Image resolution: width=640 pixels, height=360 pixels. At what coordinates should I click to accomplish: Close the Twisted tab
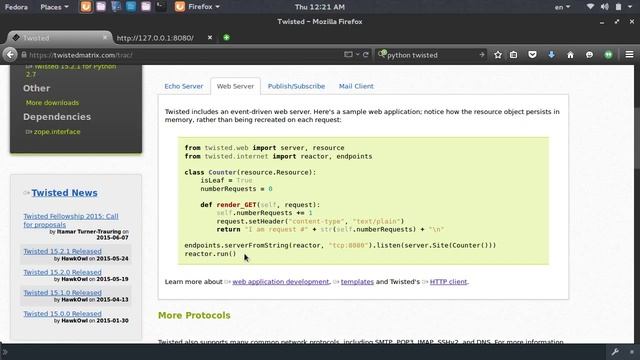pyautogui.click(x=105, y=38)
